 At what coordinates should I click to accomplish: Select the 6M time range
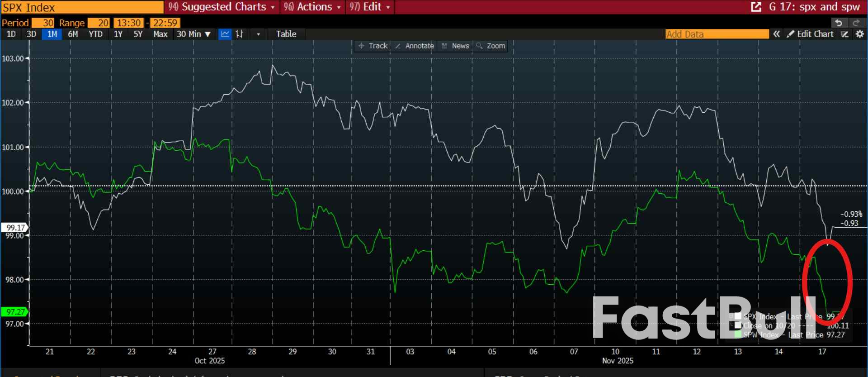pos(73,34)
